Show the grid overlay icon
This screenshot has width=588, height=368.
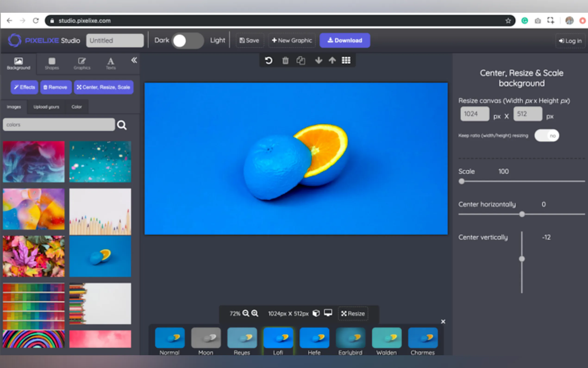346,60
